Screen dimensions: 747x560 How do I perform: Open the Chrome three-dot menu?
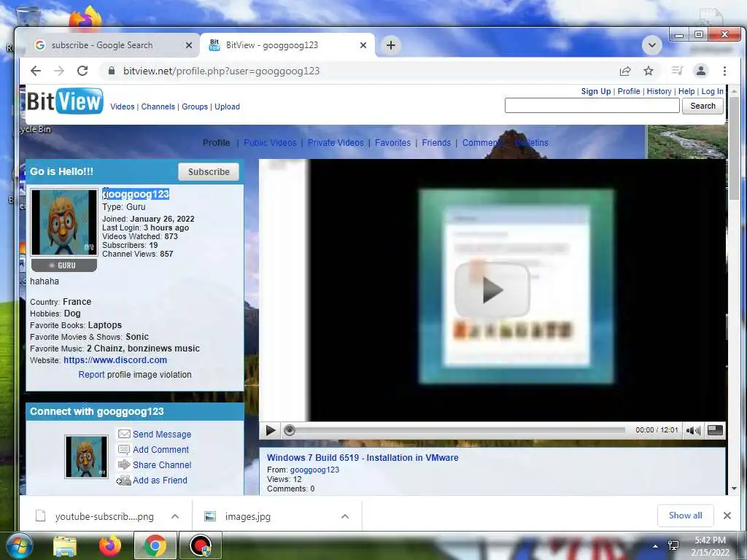[724, 71]
